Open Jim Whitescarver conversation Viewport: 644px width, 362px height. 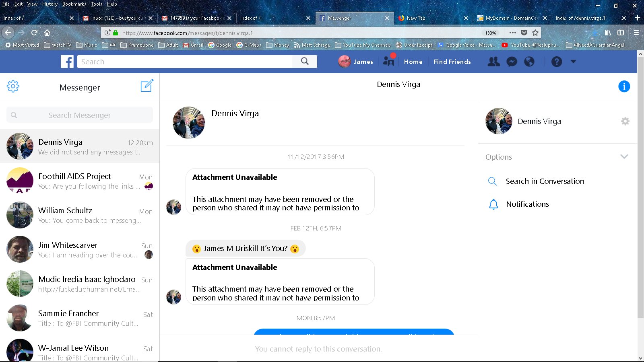80,249
